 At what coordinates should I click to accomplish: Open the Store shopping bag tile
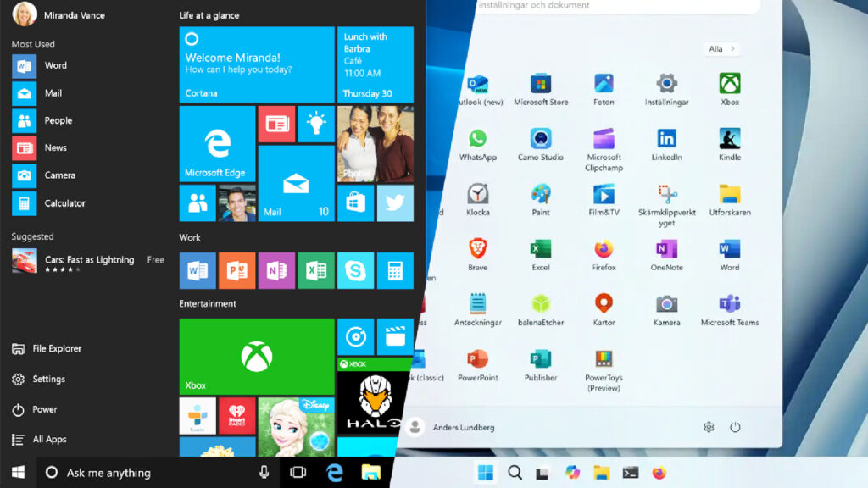355,203
